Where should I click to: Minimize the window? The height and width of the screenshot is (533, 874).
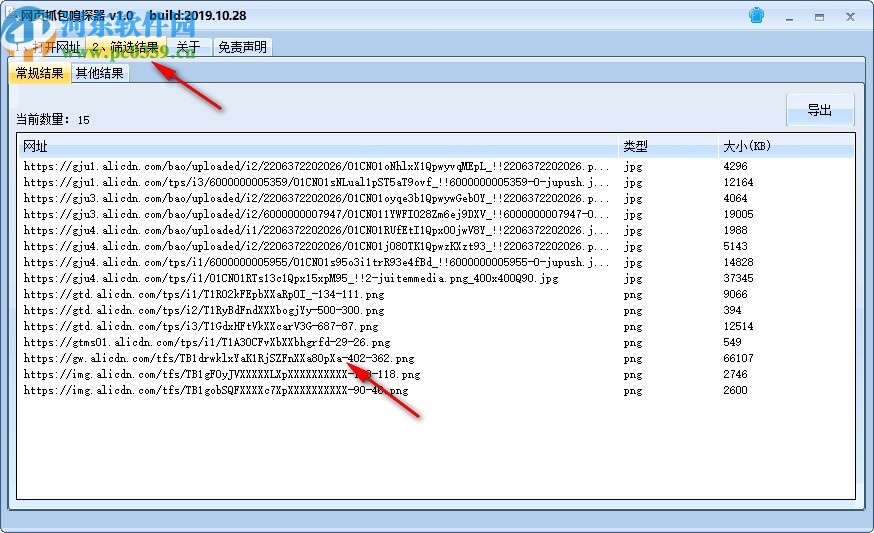click(789, 18)
